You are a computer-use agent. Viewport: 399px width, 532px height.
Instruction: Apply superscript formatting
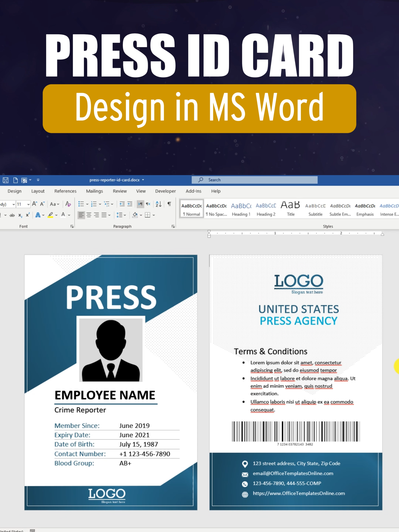(28, 215)
